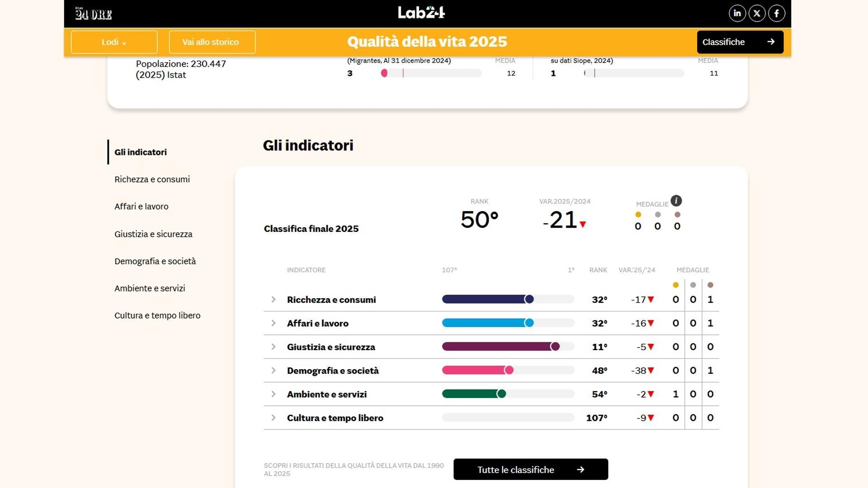Click the arrow on Tutte le classifiche

(580, 469)
